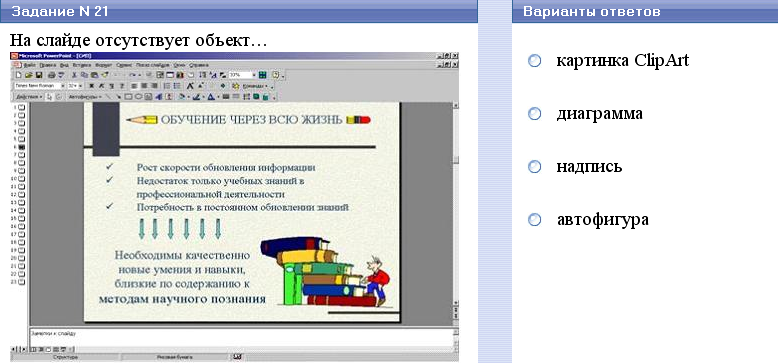This screenshot has height=363, width=778.
Task: Click the grid view icon next to zoom
Action: 262,75
